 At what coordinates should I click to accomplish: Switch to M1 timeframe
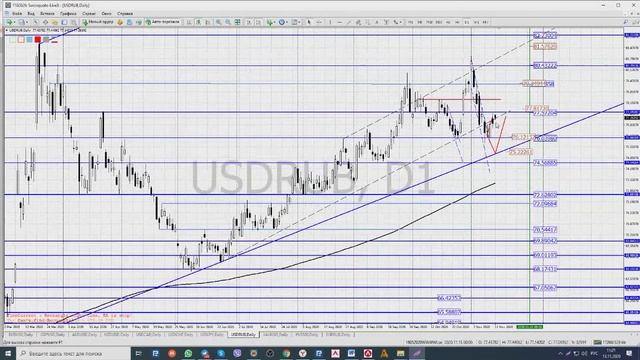click(410, 22)
